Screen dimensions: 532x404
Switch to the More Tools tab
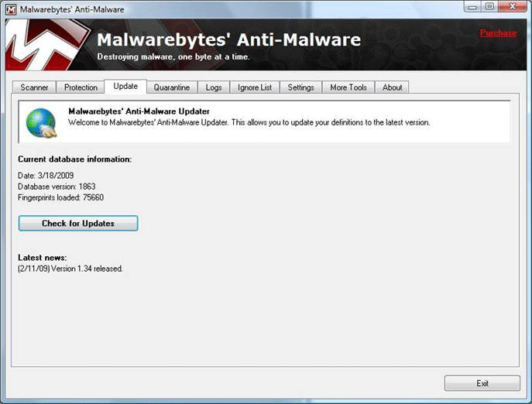point(348,87)
